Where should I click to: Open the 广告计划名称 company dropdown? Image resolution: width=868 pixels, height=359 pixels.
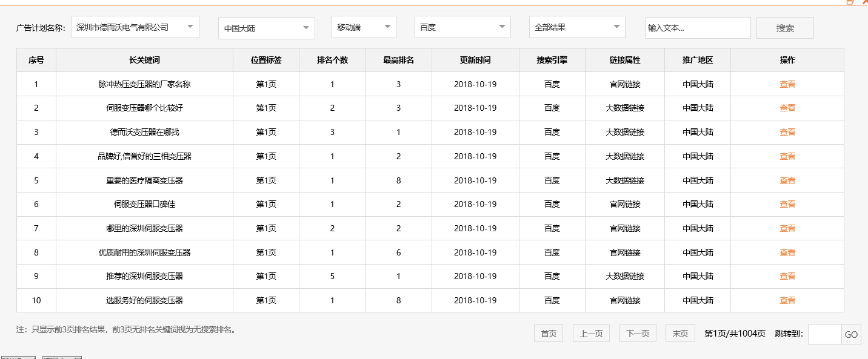(135, 27)
